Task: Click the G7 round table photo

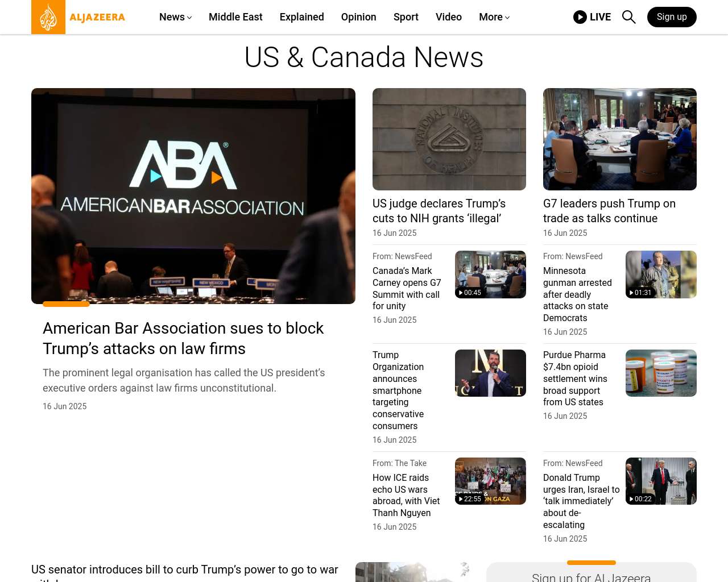Action: [620, 139]
